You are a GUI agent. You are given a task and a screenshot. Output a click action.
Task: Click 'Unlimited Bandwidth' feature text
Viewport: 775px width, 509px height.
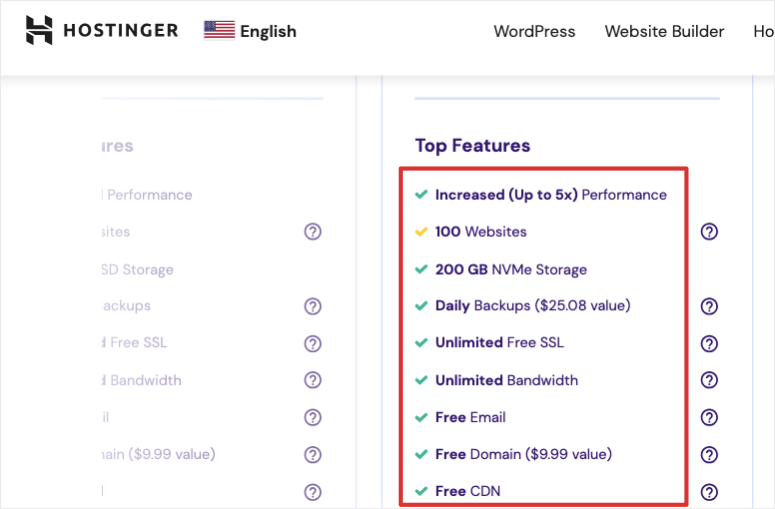point(507,380)
